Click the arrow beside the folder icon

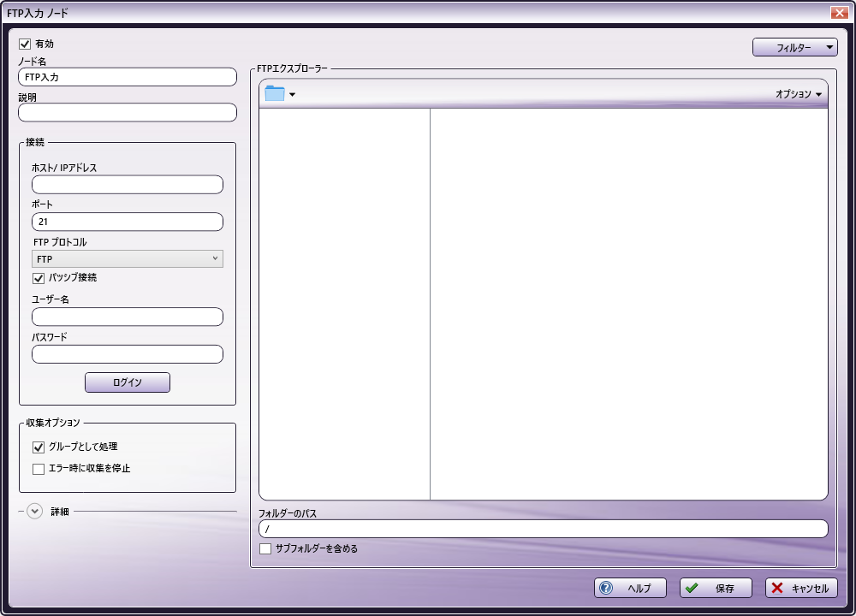click(x=293, y=95)
